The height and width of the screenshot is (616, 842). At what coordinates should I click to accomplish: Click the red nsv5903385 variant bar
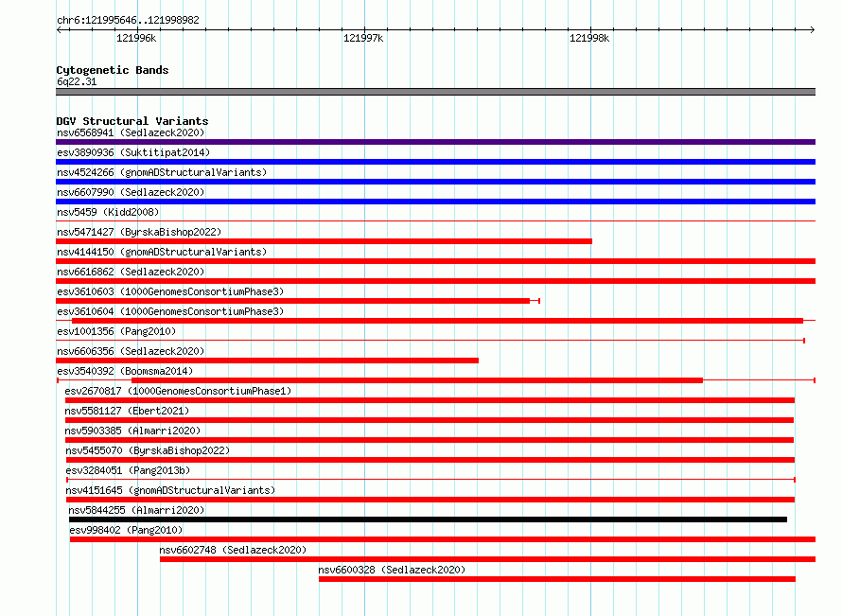click(x=430, y=440)
